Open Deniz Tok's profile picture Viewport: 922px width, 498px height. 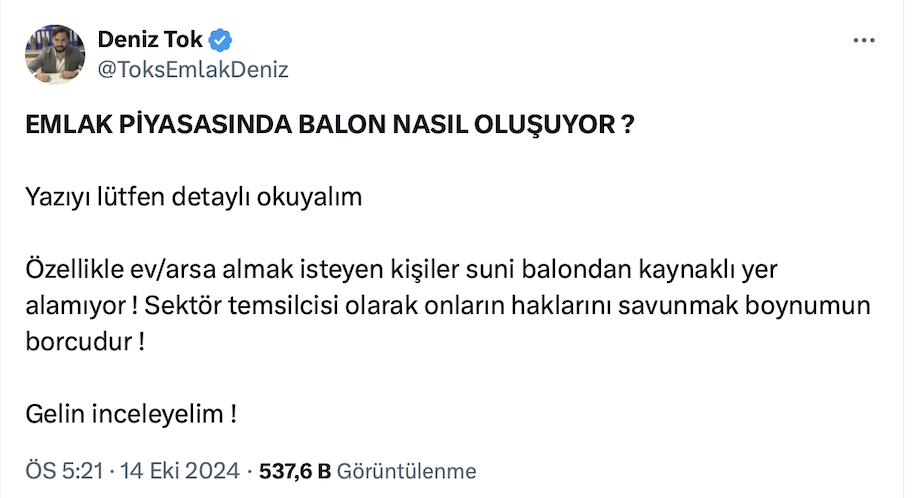54,55
